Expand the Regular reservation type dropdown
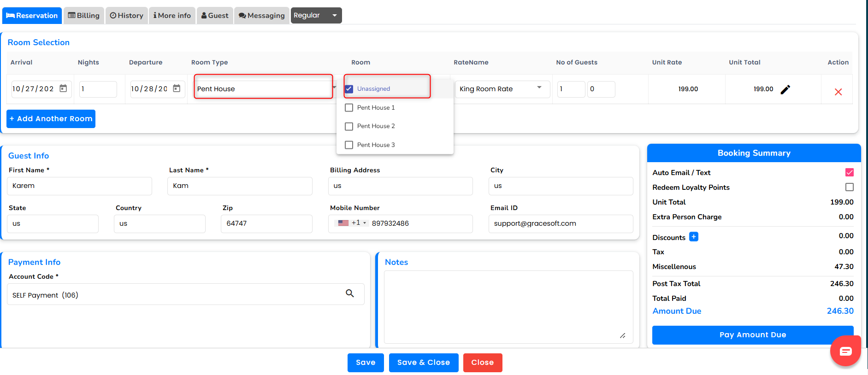Image resolution: width=868 pixels, height=375 pixels. point(335,16)
